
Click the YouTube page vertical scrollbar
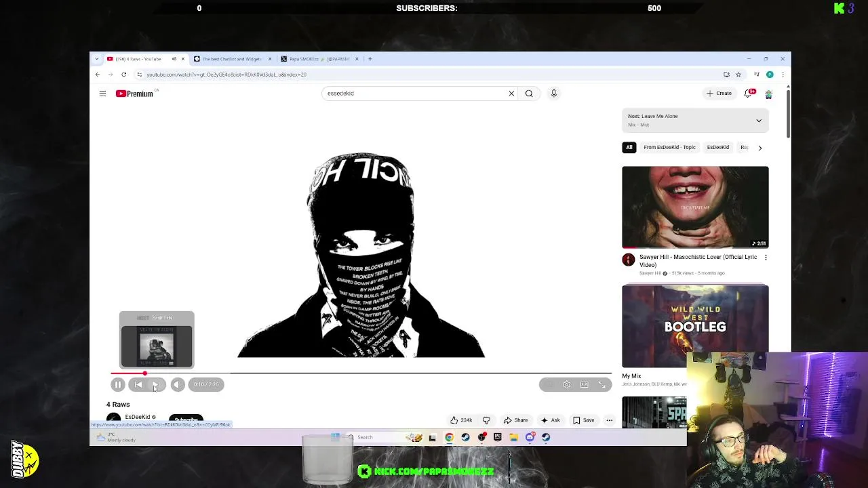tap(788, 113)
